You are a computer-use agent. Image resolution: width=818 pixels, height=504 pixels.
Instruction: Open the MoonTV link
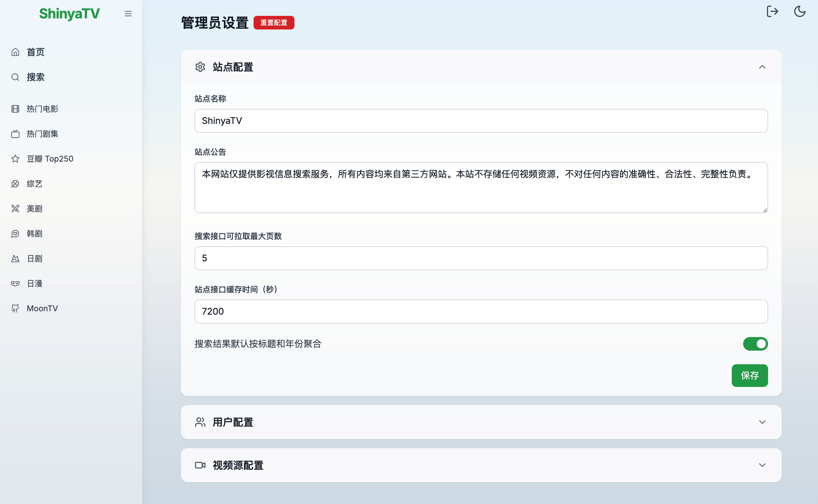tap(71, 308)
